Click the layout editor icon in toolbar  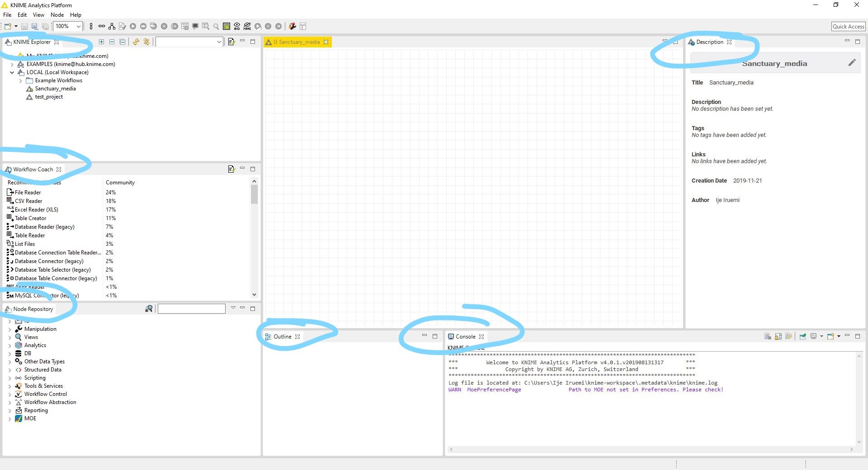coord(303,26)
